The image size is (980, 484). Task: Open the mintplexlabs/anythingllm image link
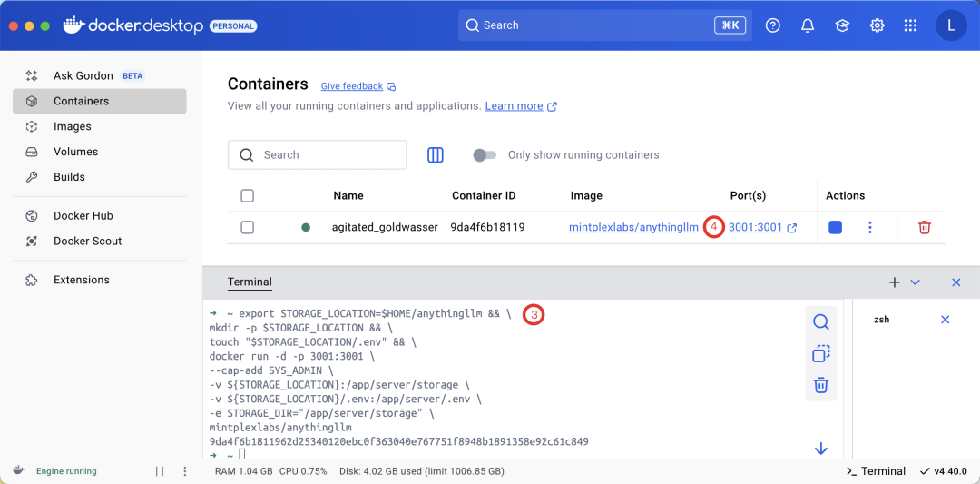tap(633, 228)
